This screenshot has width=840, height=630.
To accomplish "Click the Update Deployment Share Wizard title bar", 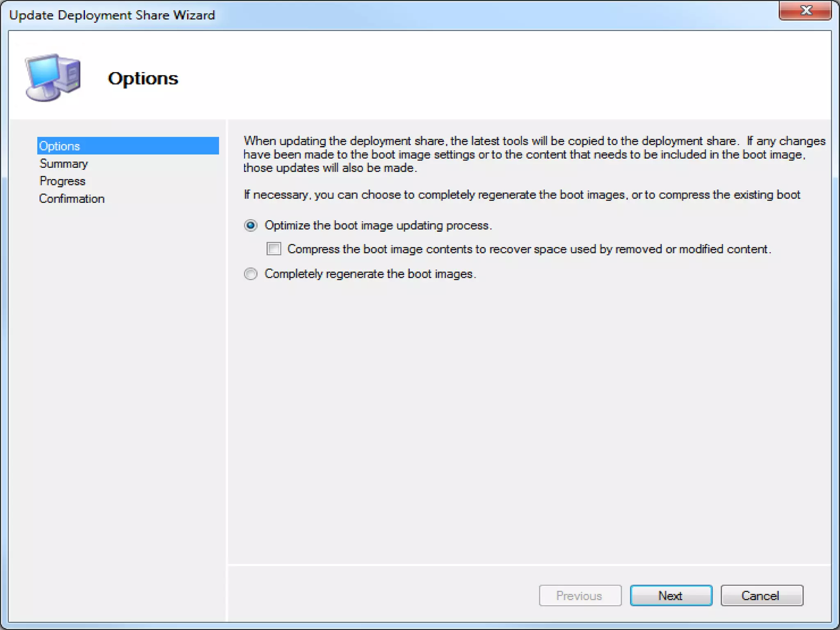I will point(112,15).
